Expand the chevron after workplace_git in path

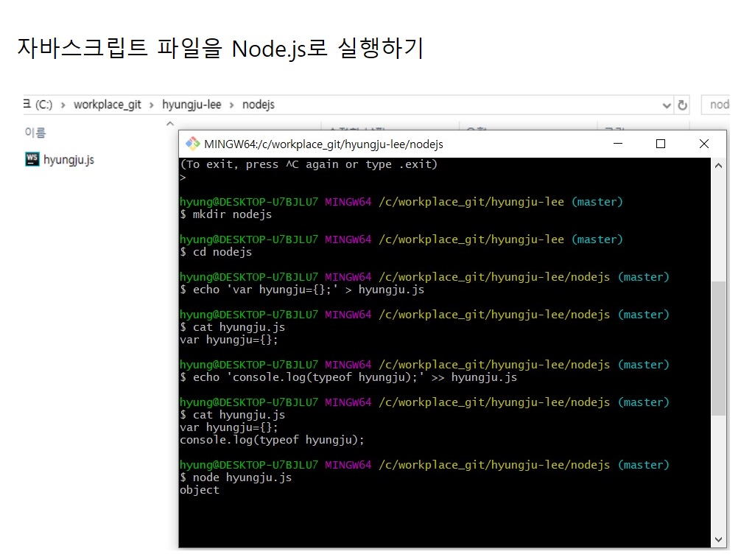(152, 105)
